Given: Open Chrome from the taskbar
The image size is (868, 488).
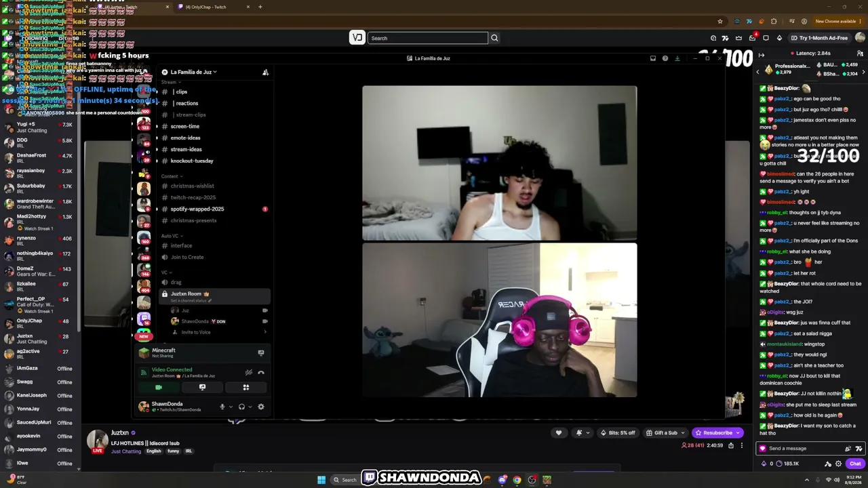Looking at the screenshot, I should [517, 480].
